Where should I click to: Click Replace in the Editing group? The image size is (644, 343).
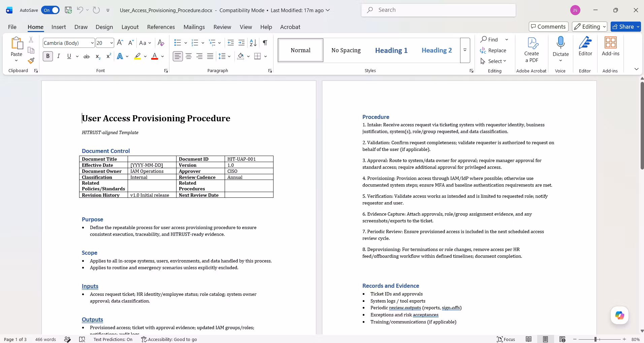(493, 50)
